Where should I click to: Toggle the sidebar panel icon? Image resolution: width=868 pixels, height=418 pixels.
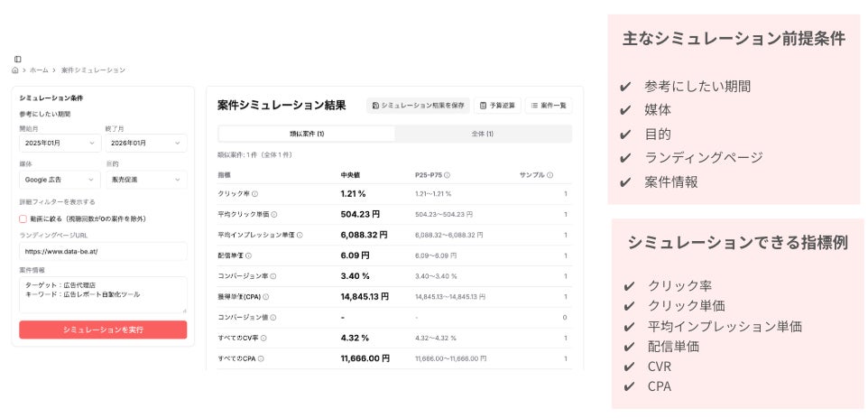coord(17,59)
